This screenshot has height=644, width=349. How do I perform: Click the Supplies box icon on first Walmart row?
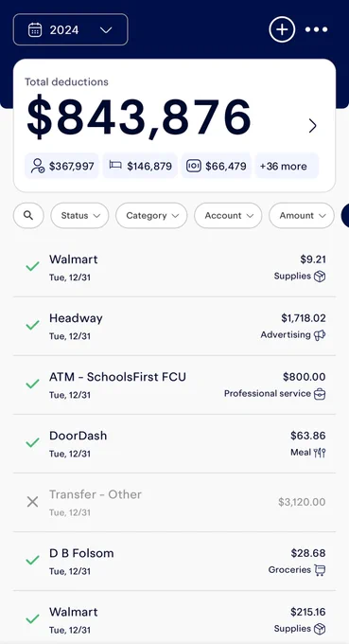320,277
